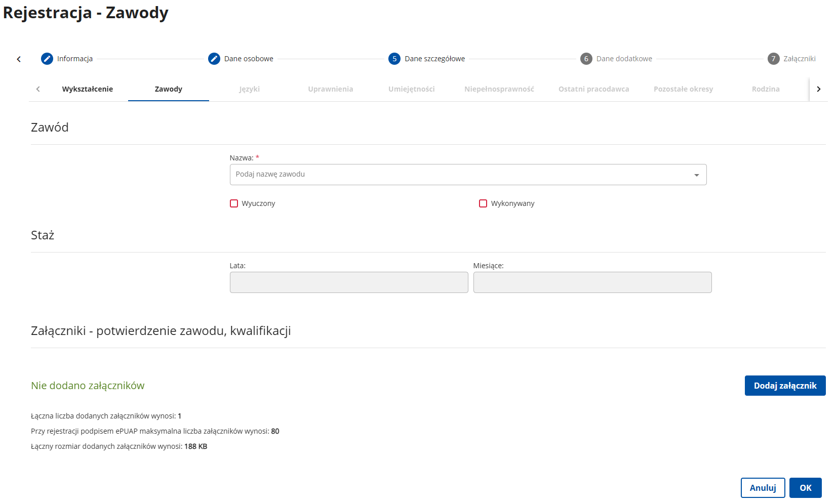Screen dimensions: 836x504
Task: Click the Lata input field
Action: click(349, 282)
